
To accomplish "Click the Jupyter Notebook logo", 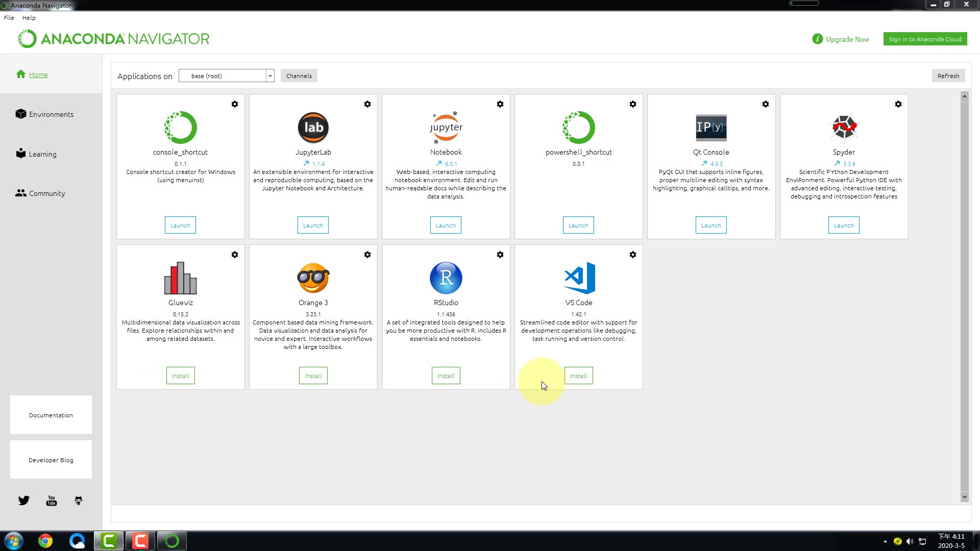I will point(446,128).
